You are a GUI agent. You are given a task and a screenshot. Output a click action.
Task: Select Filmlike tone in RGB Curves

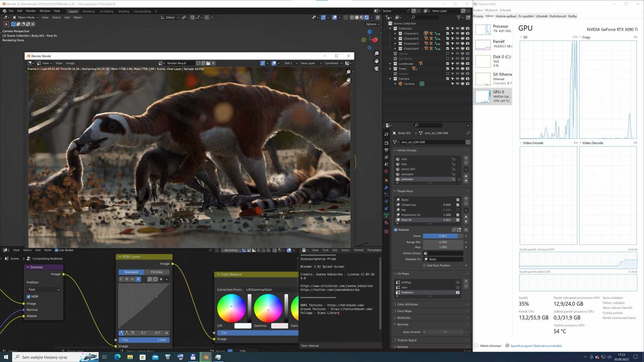tap(157, 272)
